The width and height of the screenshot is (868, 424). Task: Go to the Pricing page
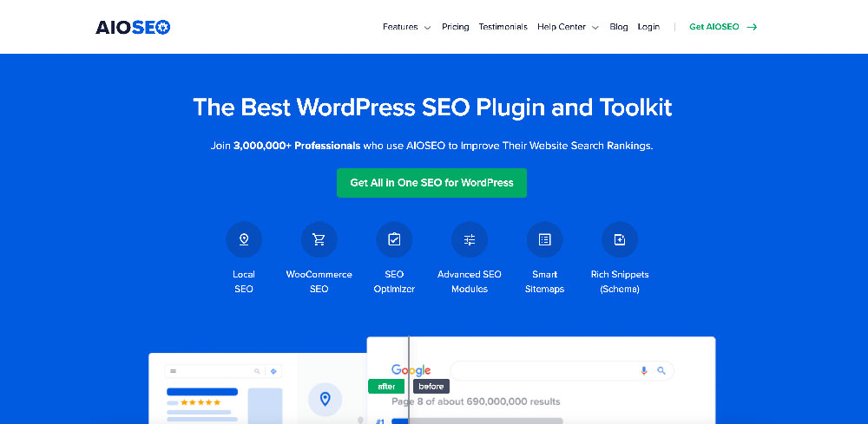[455, 27]
